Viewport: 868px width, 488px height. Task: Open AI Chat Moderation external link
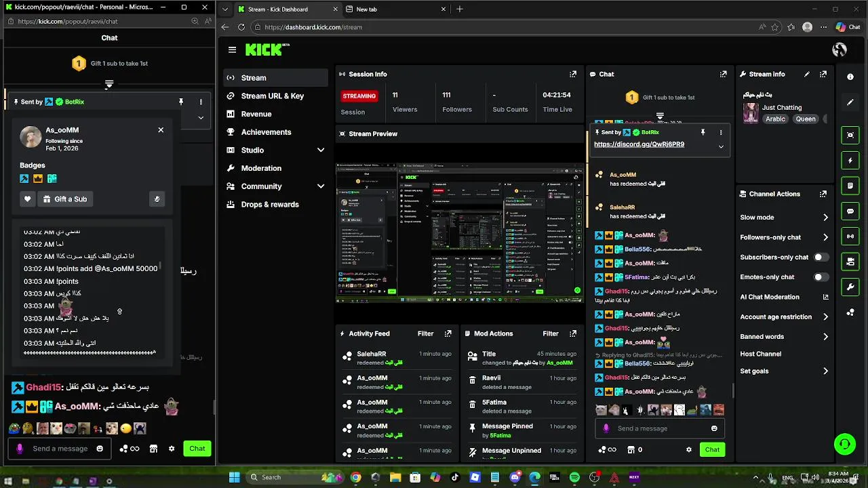coord(826,297)
